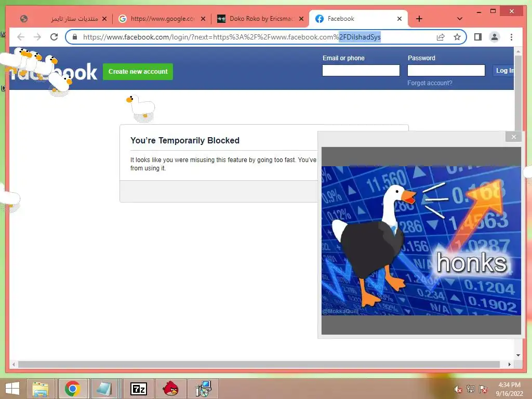Click the honks goose meme image
Image resolution: width=532 pixels, height=399 pixels.
click(421, 241)
